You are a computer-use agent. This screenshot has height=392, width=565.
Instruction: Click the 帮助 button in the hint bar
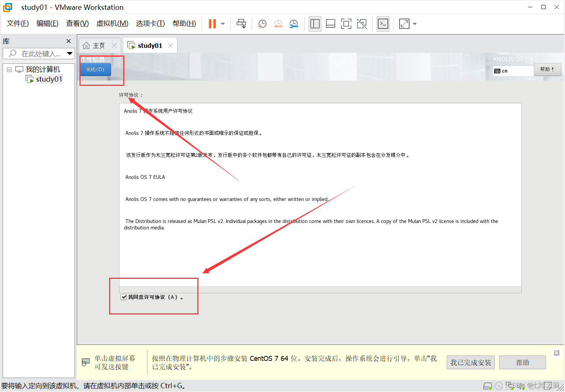click(522, 362)
